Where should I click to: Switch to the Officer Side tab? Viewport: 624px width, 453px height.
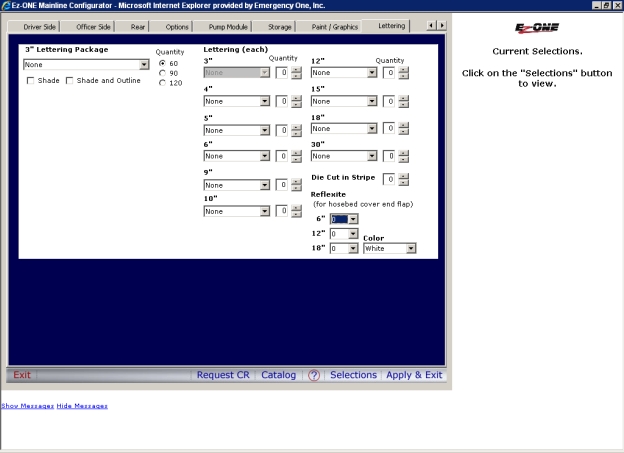93,27
